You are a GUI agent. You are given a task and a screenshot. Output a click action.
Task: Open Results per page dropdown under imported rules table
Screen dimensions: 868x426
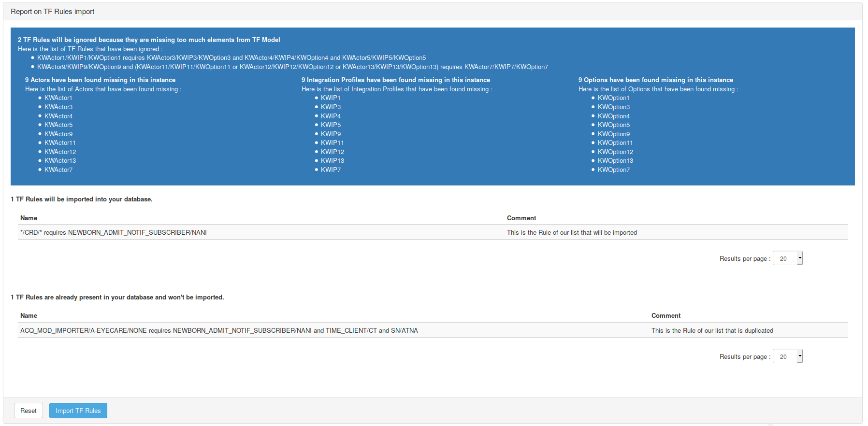[x=787, y=258]
